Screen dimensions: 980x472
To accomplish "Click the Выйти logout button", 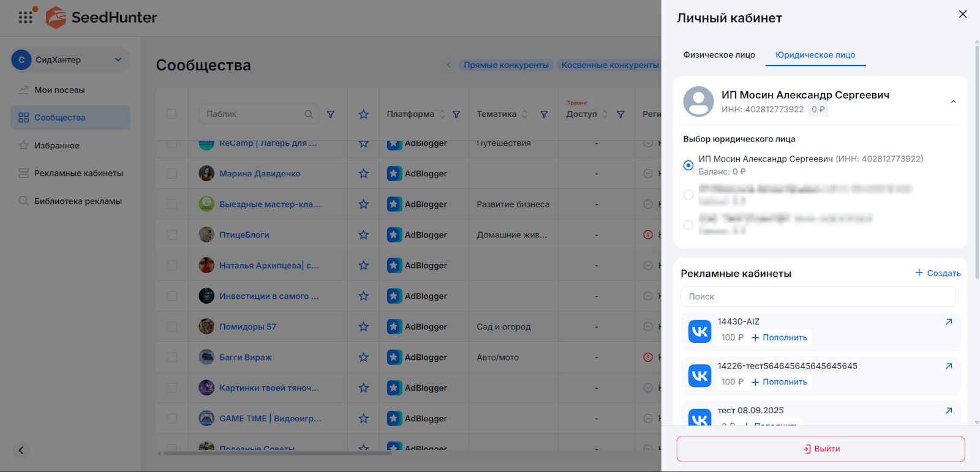I will click(x=821, y=449).
